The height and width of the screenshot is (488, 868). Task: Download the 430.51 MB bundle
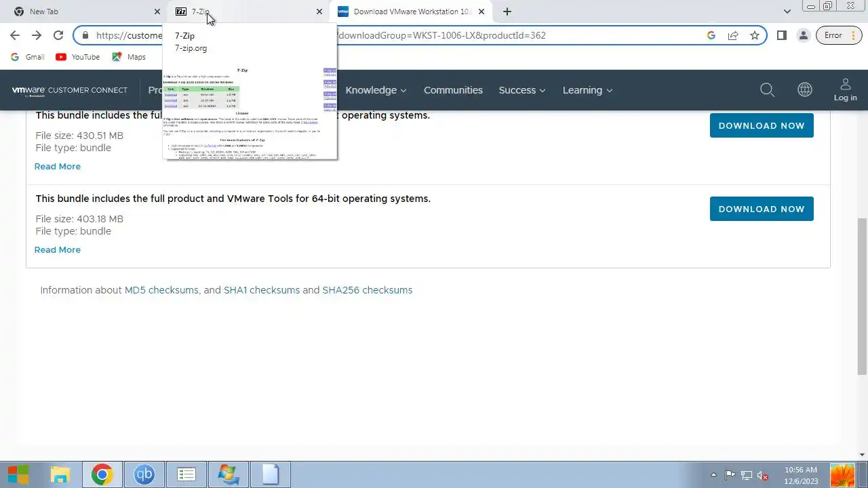click(x=762, y=125)
